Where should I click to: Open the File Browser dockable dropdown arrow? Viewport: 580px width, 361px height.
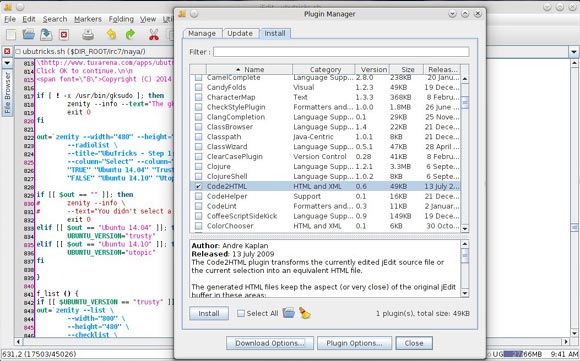coord(7,63)
